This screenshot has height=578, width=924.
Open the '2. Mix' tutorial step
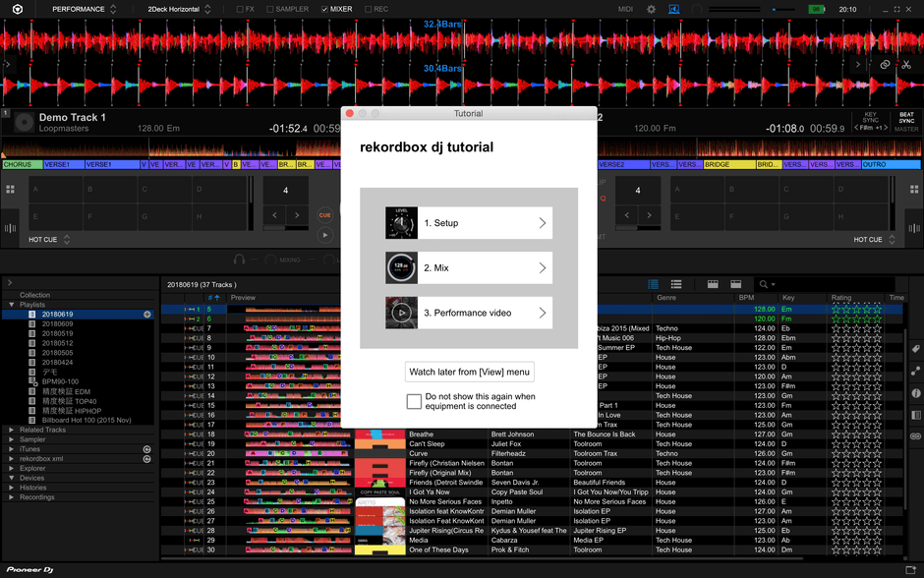pyautogui.click(x=469, y=267)
